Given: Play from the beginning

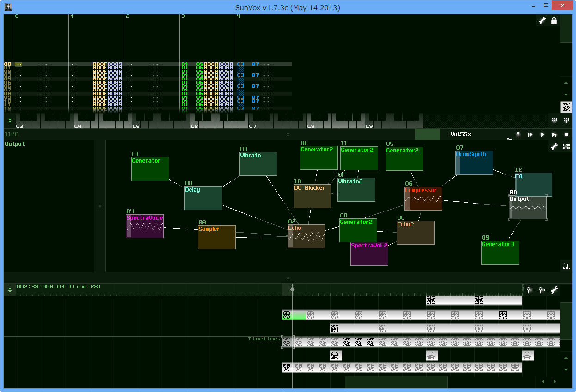Looking at the screenshot, I should pyautogui.click(x=530, y=134).
